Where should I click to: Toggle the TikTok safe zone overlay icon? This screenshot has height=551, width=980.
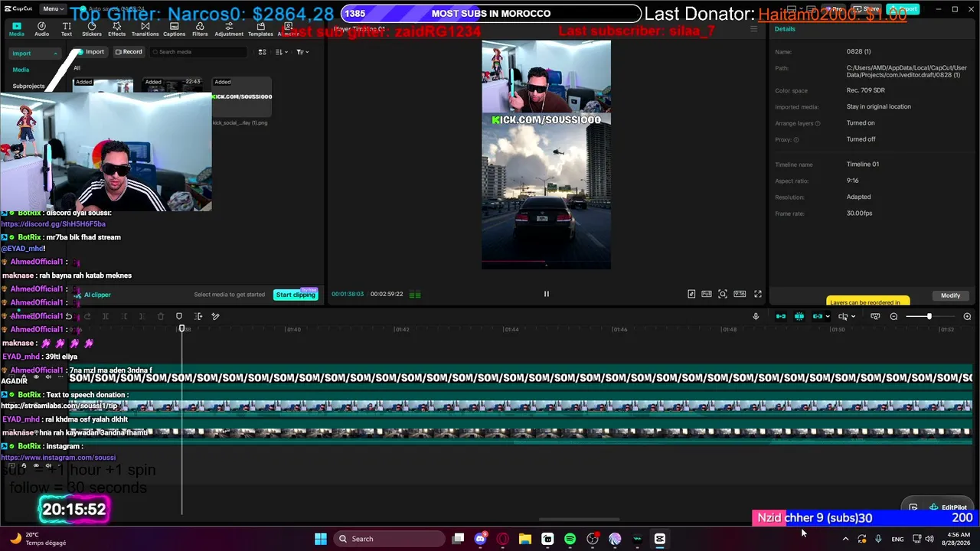691,294
